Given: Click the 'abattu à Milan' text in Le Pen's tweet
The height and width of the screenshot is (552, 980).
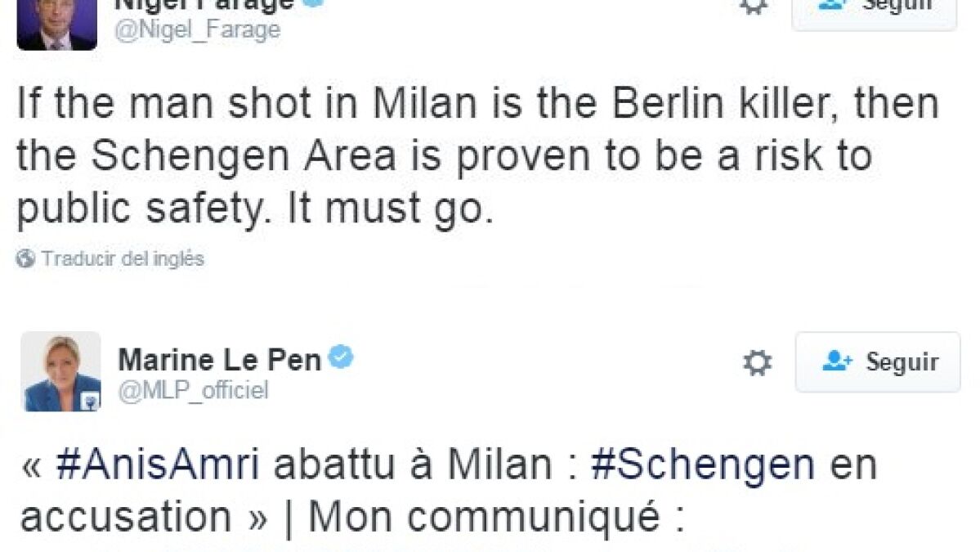Looking at the screenshot, I should pos(412,466).
